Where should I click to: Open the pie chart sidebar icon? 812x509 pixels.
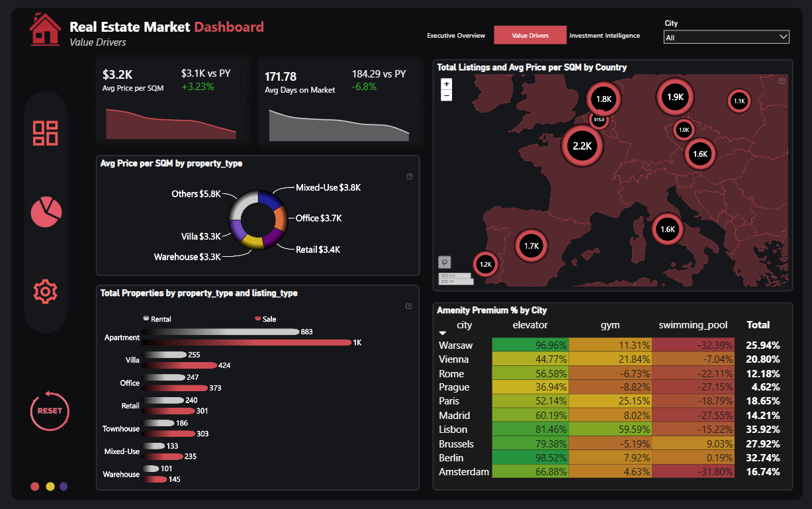point(46,212)
